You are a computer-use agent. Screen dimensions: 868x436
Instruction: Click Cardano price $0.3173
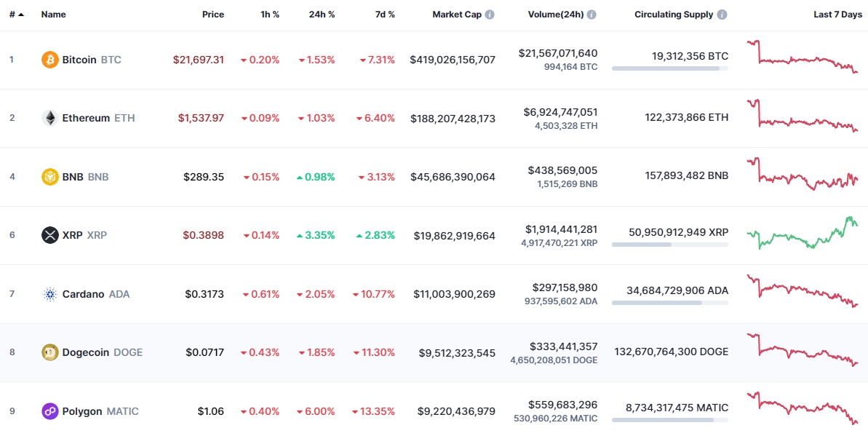(x=204, y=294)
